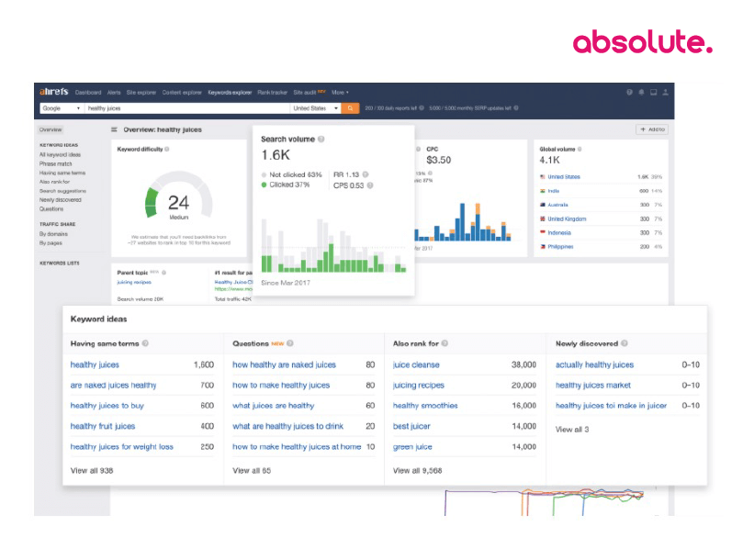Open question 'what juices are healthy'

pos(274,406)
